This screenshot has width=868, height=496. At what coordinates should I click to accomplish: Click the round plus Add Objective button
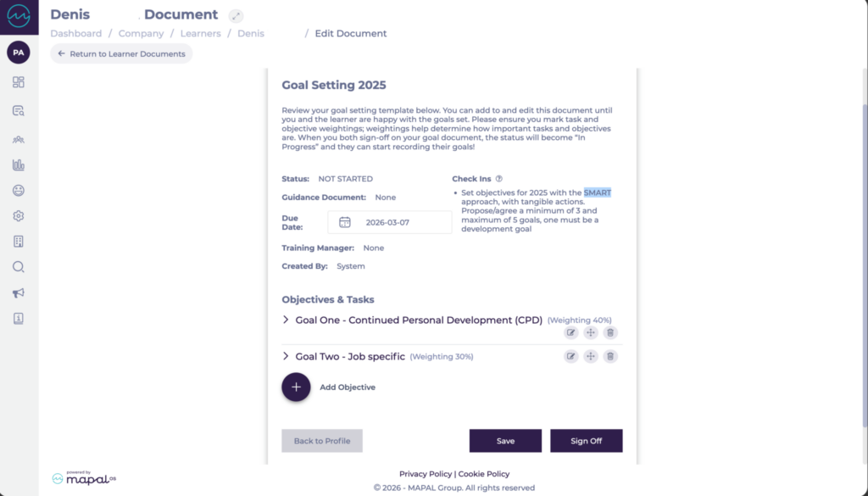point(296,387)
